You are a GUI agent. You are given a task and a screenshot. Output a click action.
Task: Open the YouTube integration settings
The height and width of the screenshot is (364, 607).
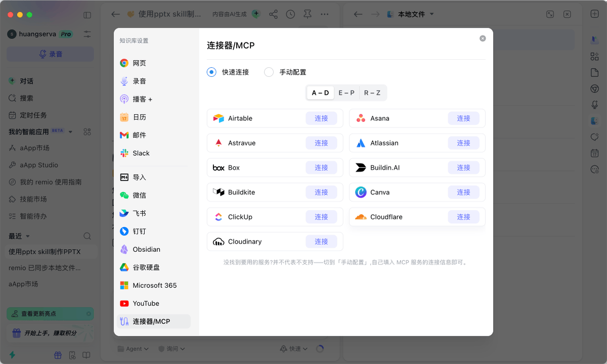[x=154, y=303]
